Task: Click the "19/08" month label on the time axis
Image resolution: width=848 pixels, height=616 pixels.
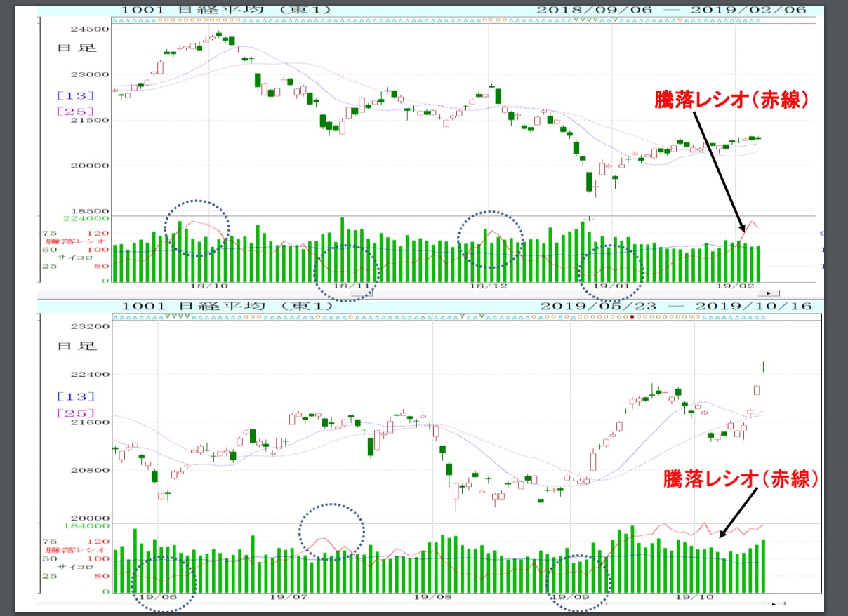Action: tap(434, 596)
